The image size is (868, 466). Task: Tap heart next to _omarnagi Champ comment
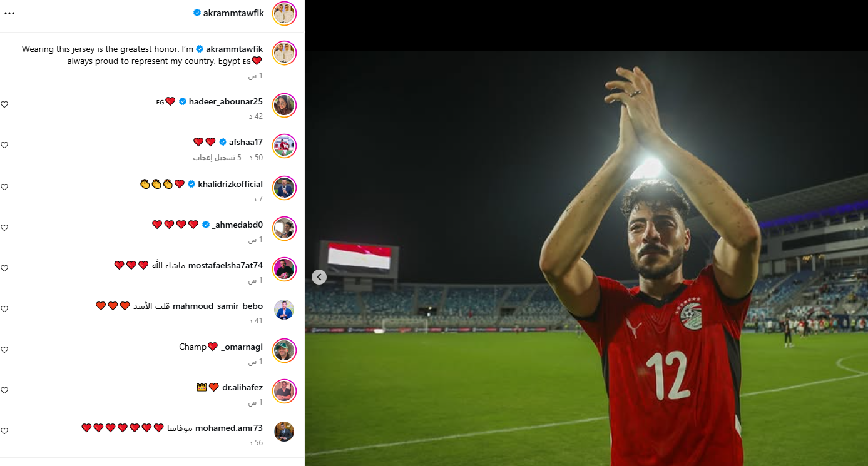[4, 350]
